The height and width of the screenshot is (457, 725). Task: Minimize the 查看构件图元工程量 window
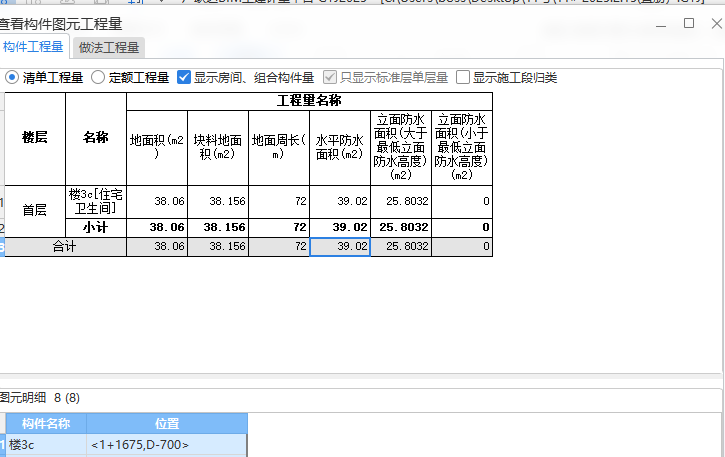click(661, 24)
